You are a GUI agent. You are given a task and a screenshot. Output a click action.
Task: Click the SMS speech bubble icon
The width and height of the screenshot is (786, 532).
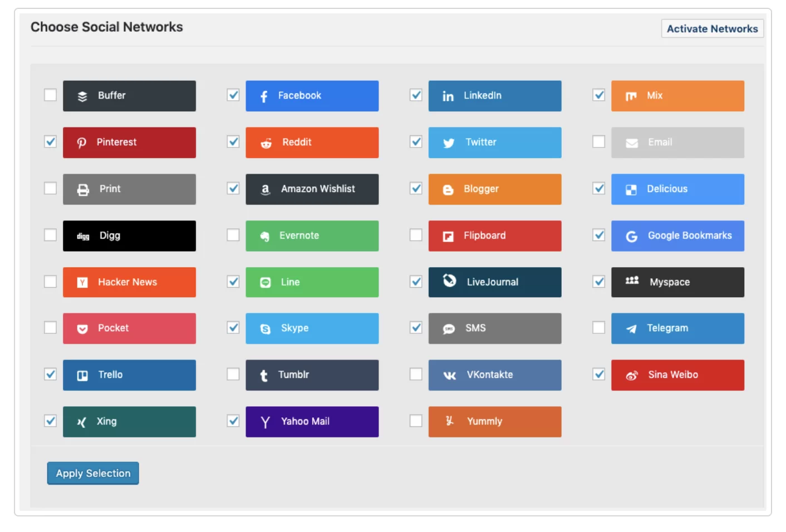click(449, 329)
